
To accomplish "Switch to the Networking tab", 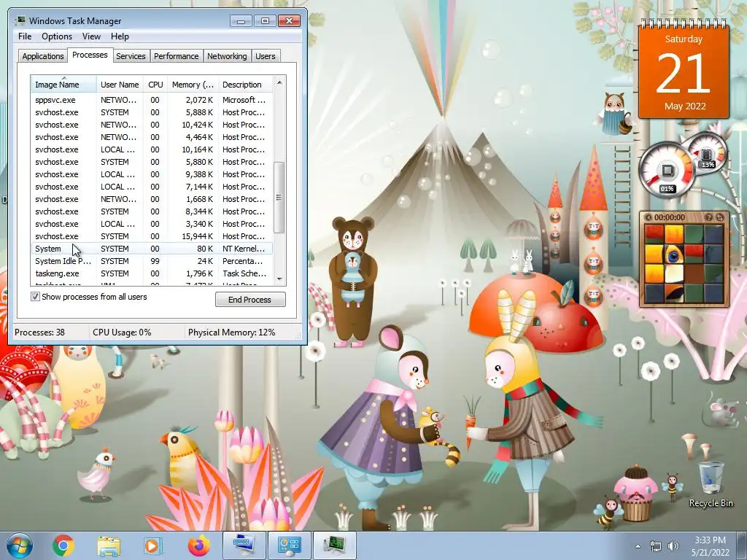I will 227,55.
